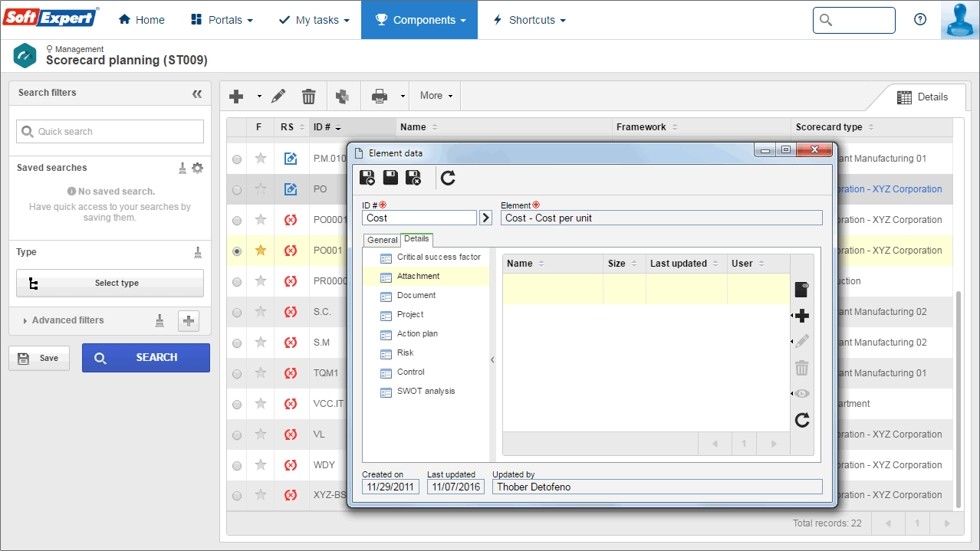Click the add advanced filter plus button
The width and height of the screenshot is (980, 551).
(x=189, y=321)
